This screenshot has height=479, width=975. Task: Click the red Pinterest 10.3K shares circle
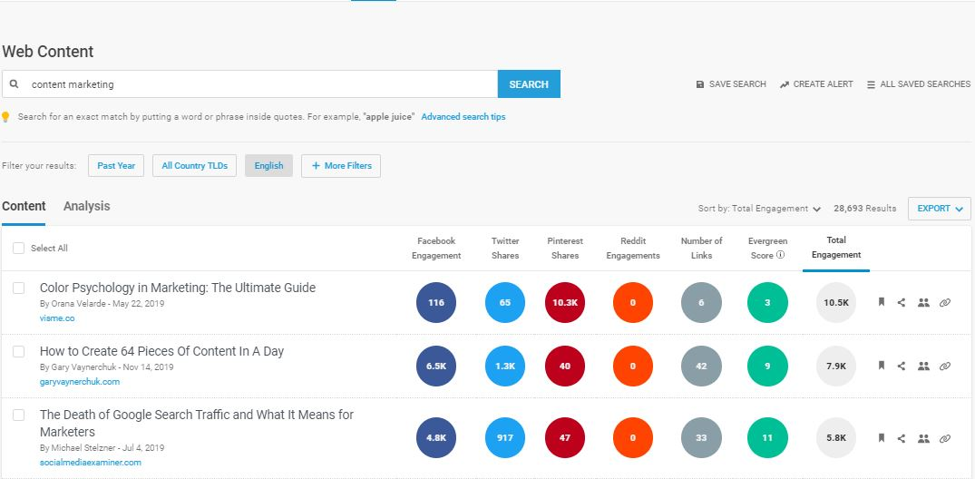point(567,303)
